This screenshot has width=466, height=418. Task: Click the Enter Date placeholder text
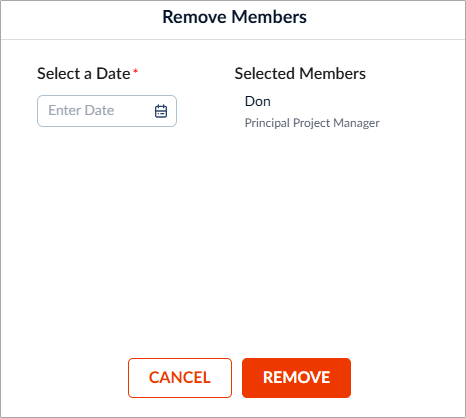point(81,110)
